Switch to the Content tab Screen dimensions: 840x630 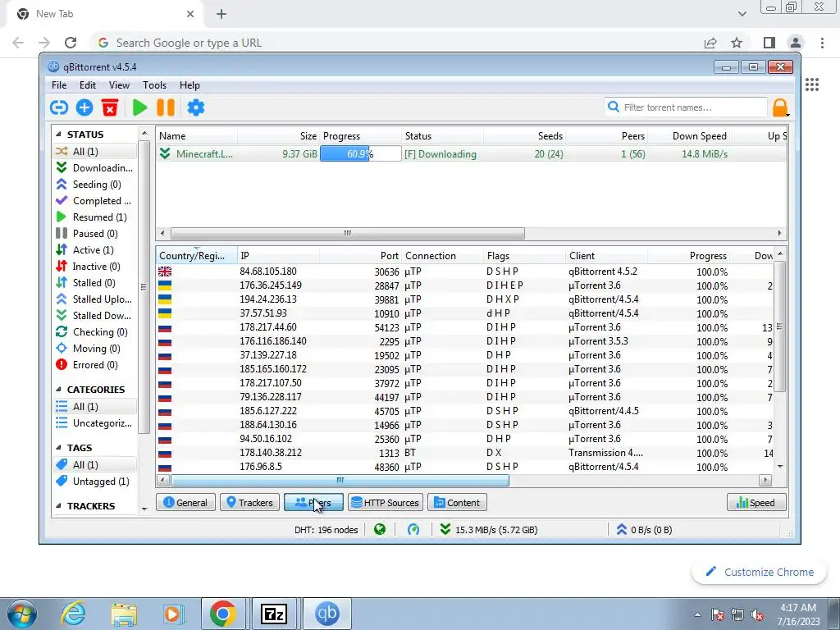pos(457,503)
